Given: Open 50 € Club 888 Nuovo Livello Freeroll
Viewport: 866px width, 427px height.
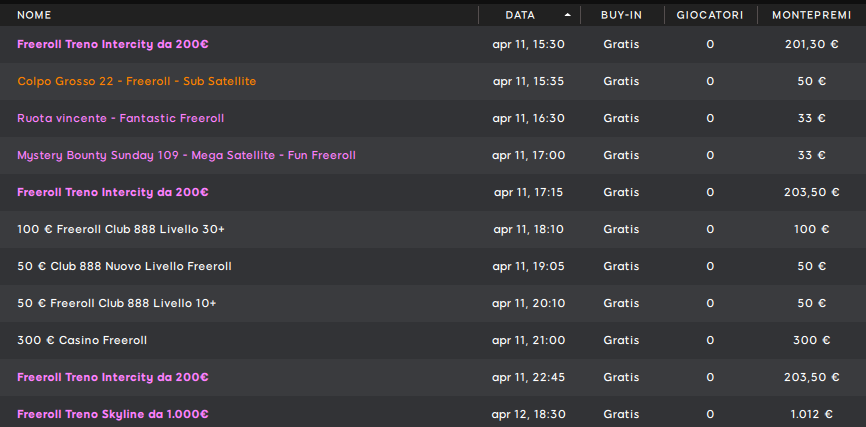Looking at the screenshot, I should 124,266.
